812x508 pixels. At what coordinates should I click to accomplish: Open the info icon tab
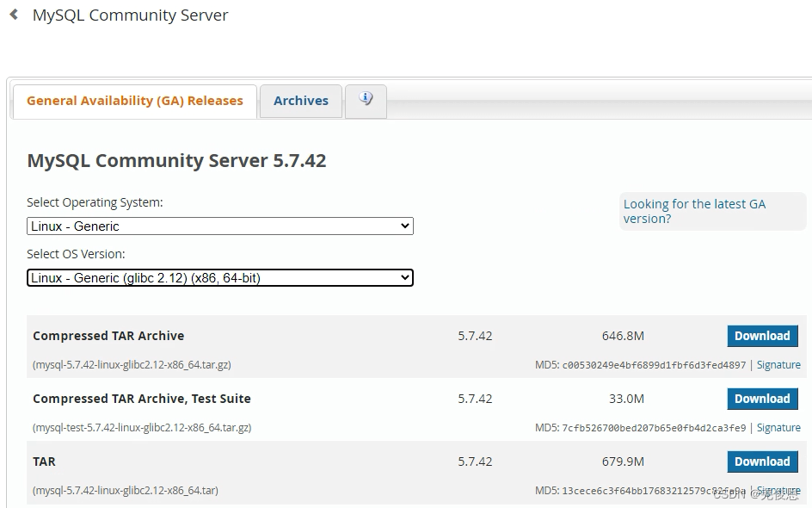366,101
